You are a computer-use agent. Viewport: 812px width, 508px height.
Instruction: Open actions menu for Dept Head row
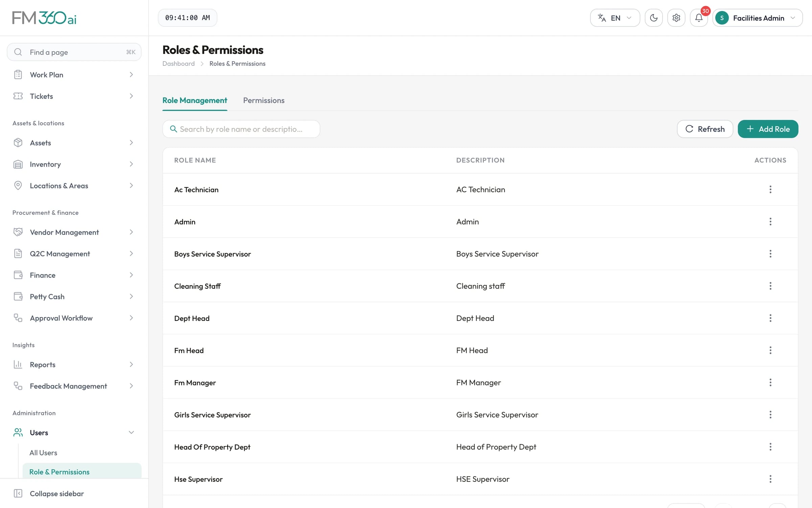(x=770, y=318)
